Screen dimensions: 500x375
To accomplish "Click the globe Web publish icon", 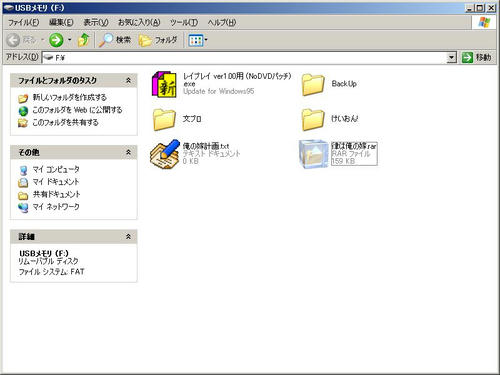I will pyautogui.click(x=23, y=111).
